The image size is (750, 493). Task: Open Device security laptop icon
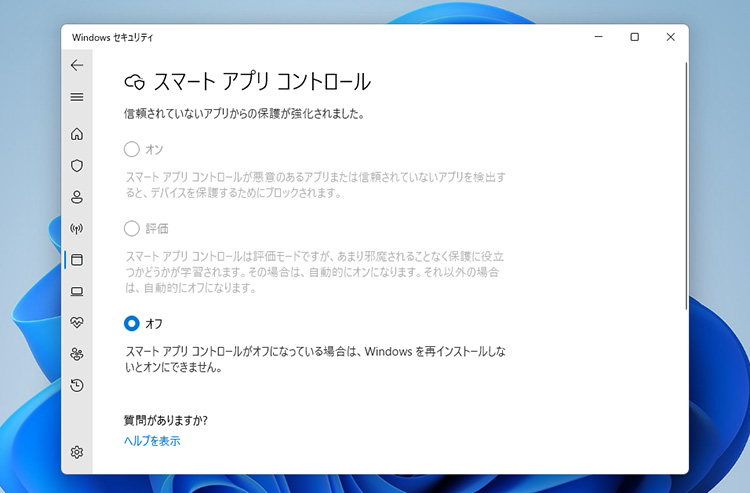click(x=77, y=291)
